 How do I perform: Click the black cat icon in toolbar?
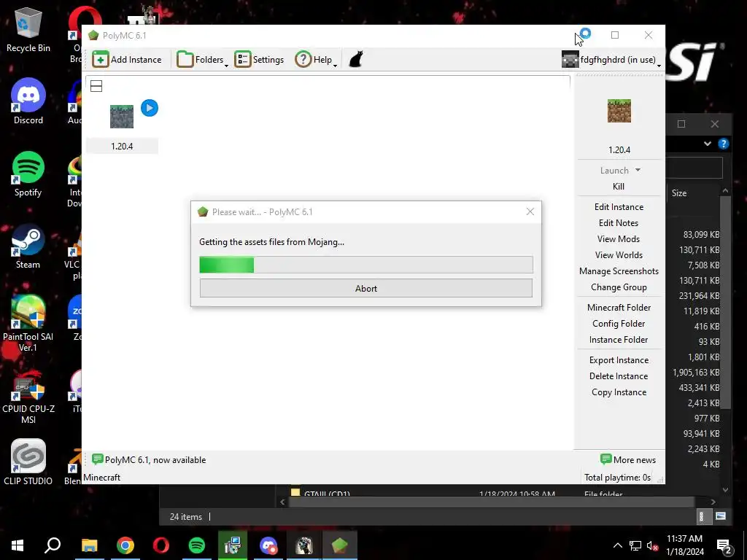[356, 60]
